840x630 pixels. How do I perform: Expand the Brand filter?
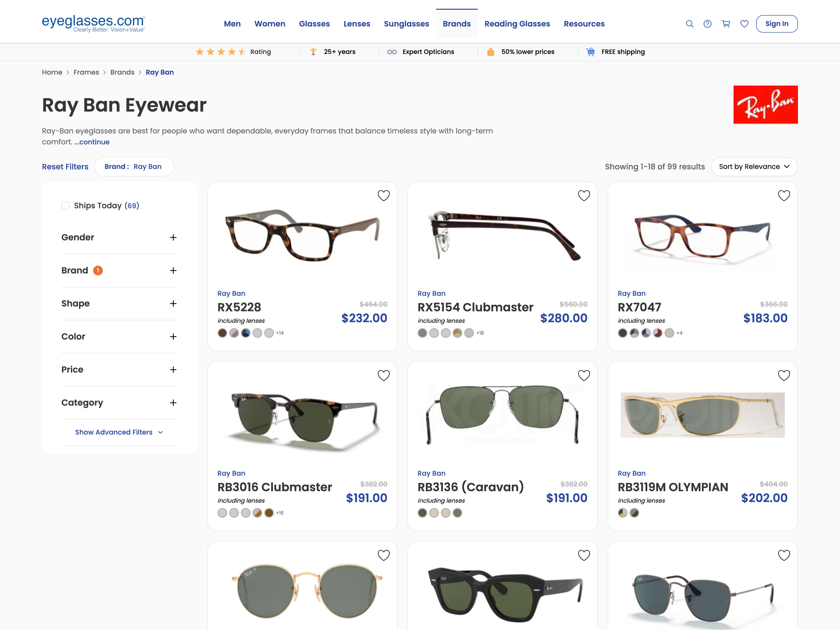click(120, 271)
